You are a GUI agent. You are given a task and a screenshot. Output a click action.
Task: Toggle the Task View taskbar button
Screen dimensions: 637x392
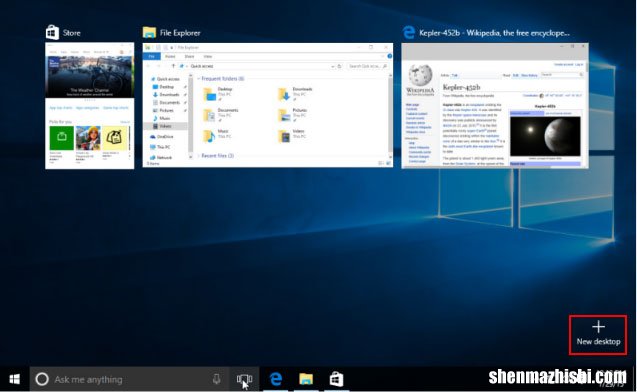pos(245,379)
